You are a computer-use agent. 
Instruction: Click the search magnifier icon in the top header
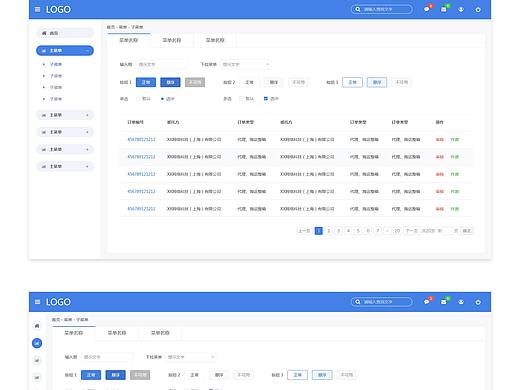tap(357, 9)
